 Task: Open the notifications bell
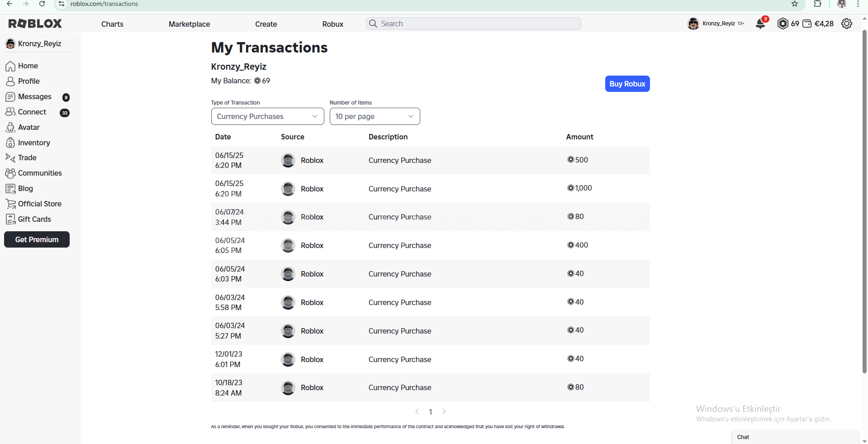760,24
